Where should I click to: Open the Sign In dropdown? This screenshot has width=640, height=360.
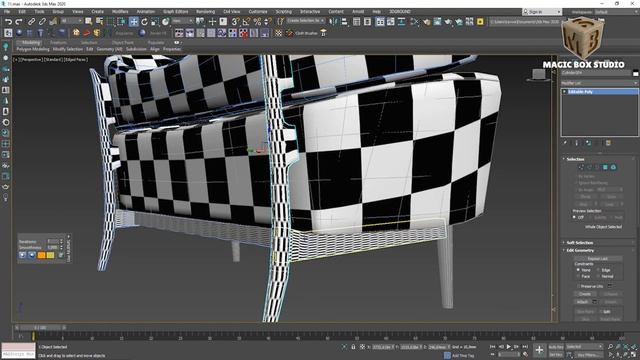(x=542, y=12)
